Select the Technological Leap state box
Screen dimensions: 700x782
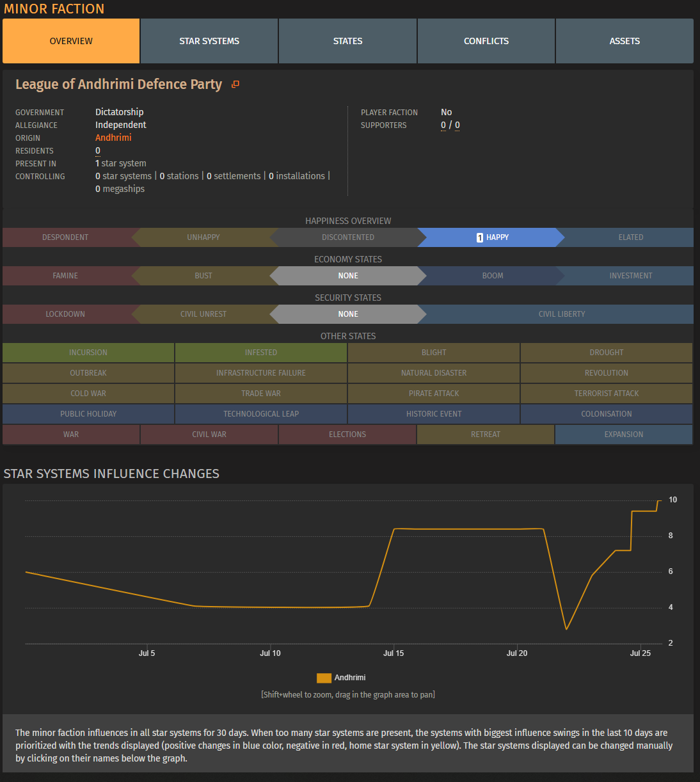coord(261,414)
